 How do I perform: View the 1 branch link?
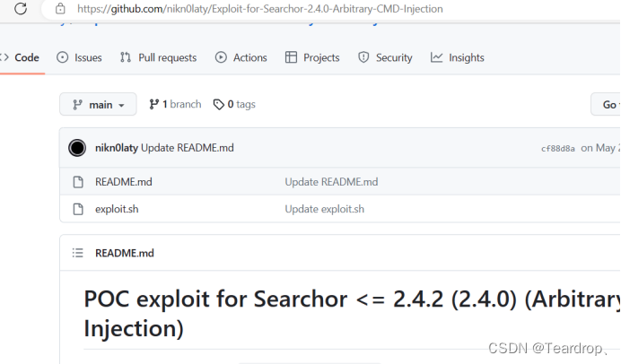[175, 105]
